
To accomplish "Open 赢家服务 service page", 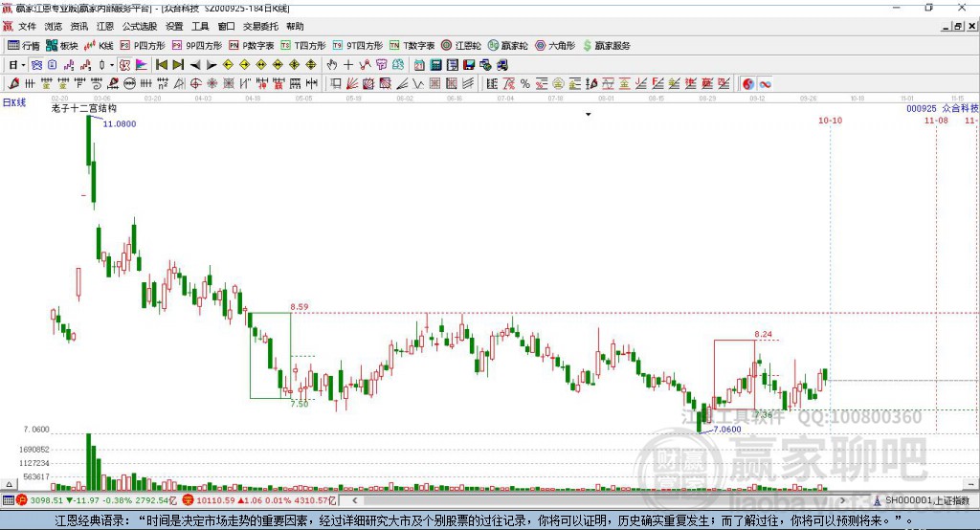I will (606, 46).
